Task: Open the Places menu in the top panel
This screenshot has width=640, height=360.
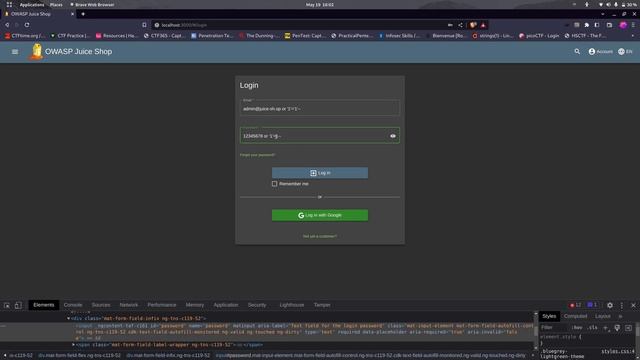Action: point(56,4)
